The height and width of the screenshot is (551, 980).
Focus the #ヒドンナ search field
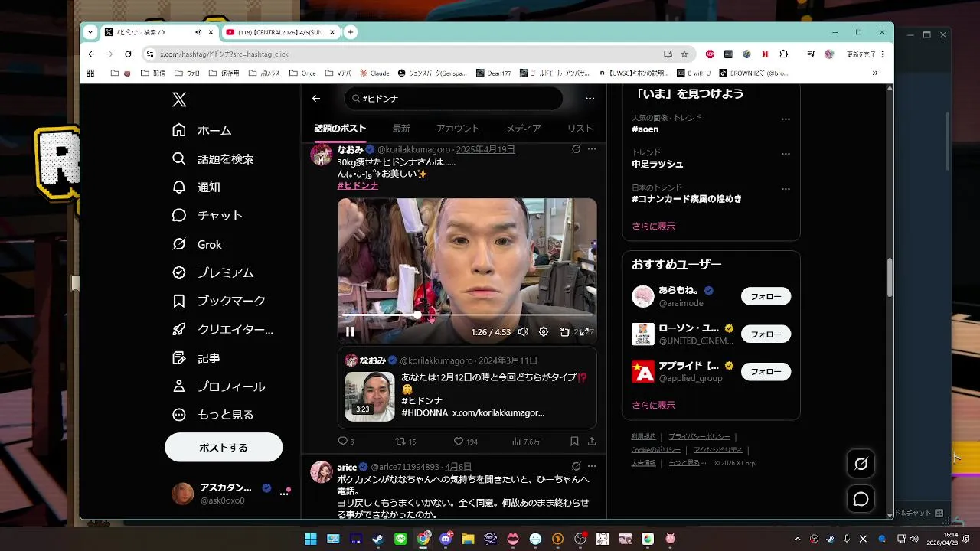click(x=453, y=98)
